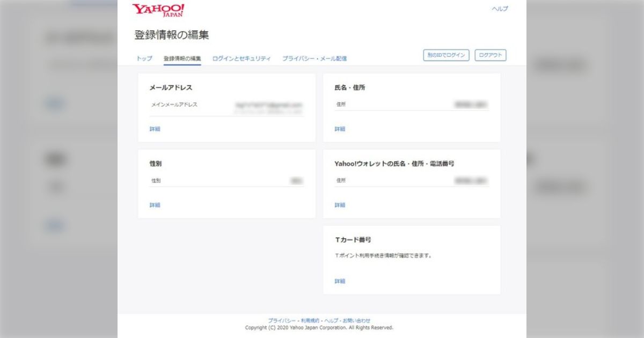Click the main email address value
Viewport: 644px width, 338px height.
click(x=268, y=106)
